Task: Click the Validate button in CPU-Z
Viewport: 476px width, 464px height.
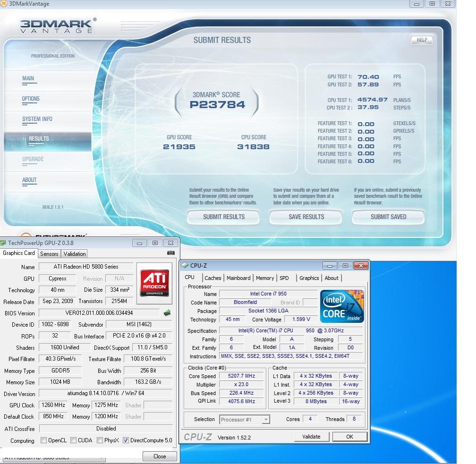Action: tap(312, 437)
